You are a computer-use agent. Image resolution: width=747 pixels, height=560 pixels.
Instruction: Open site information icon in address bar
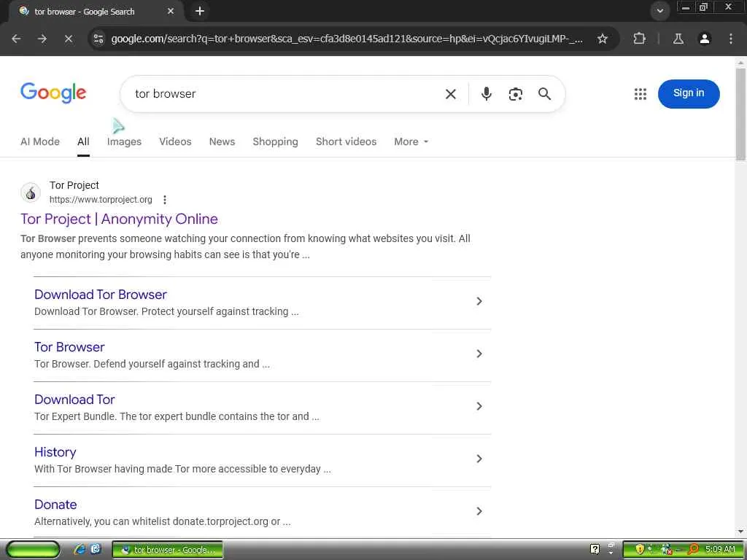coord(98,39)
